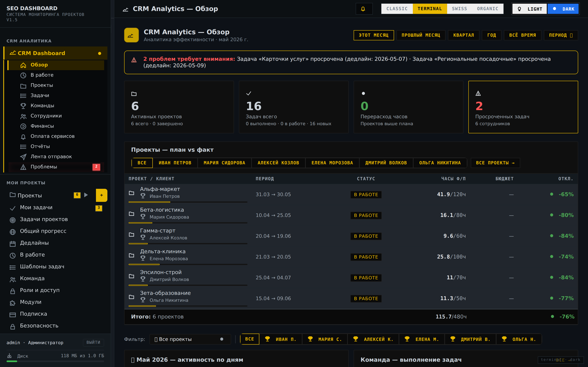
Task: Open the Все проекты filter dropdown
Action: pos(190,339)
